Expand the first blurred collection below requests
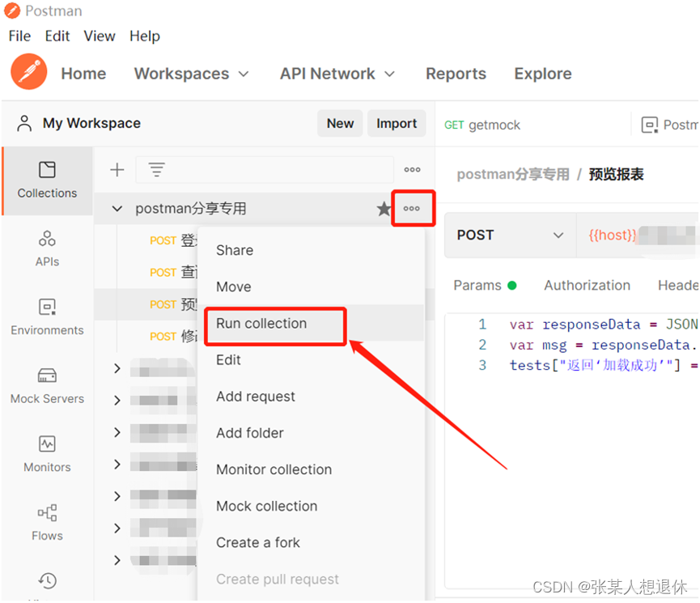The image size is (700, 603). [117, 368]
